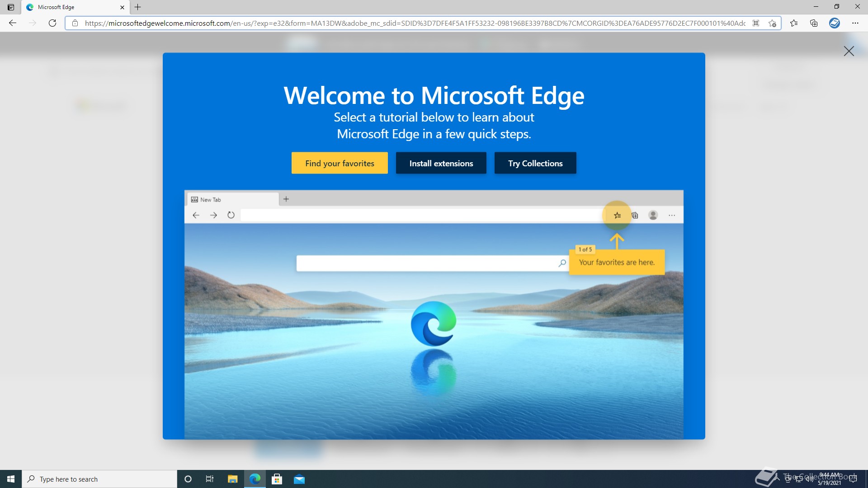Click the Install extensions button
The width and height of the screenshot is (868, 488).
pyautogui.click(x=441, y=163)
